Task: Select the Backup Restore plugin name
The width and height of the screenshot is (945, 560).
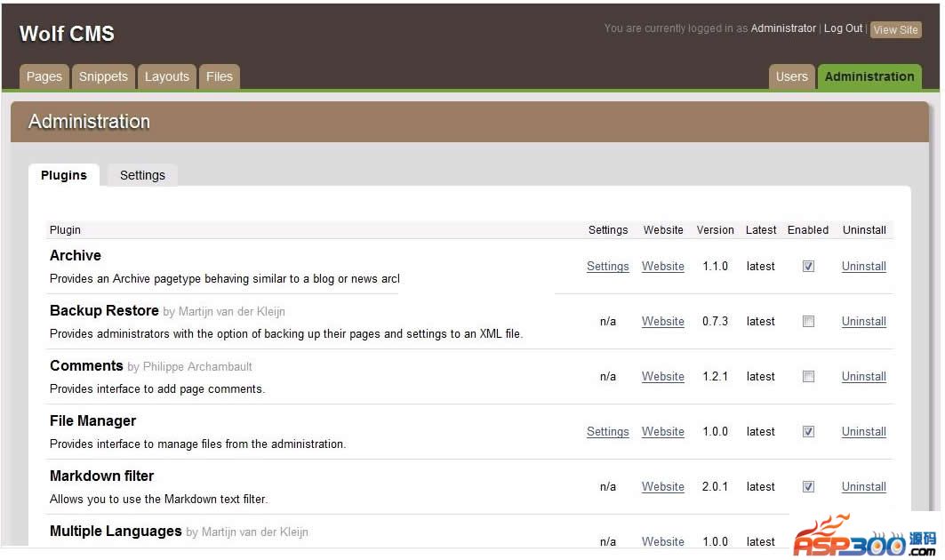Action: [104, 310]
